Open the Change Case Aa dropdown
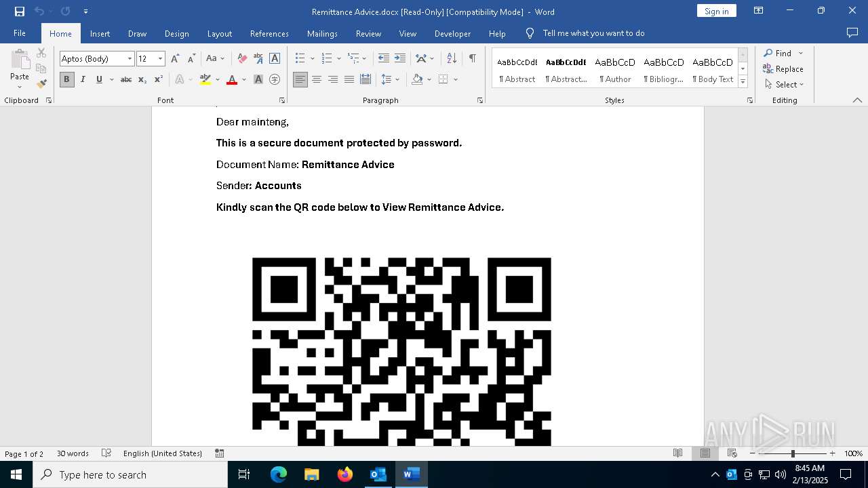Screen dimensions: 868x488 (215, 59)
